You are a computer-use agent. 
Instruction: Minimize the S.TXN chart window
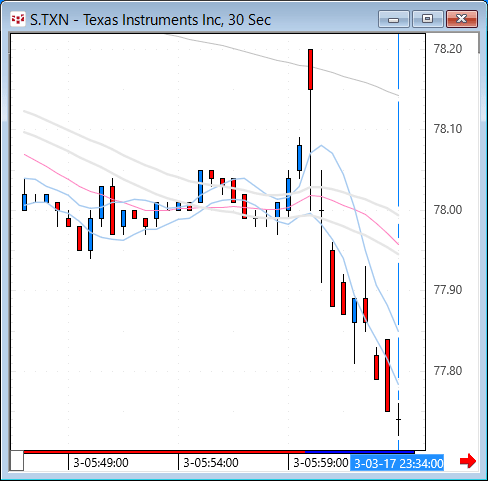pyautogui.click(x=394, y=19)
